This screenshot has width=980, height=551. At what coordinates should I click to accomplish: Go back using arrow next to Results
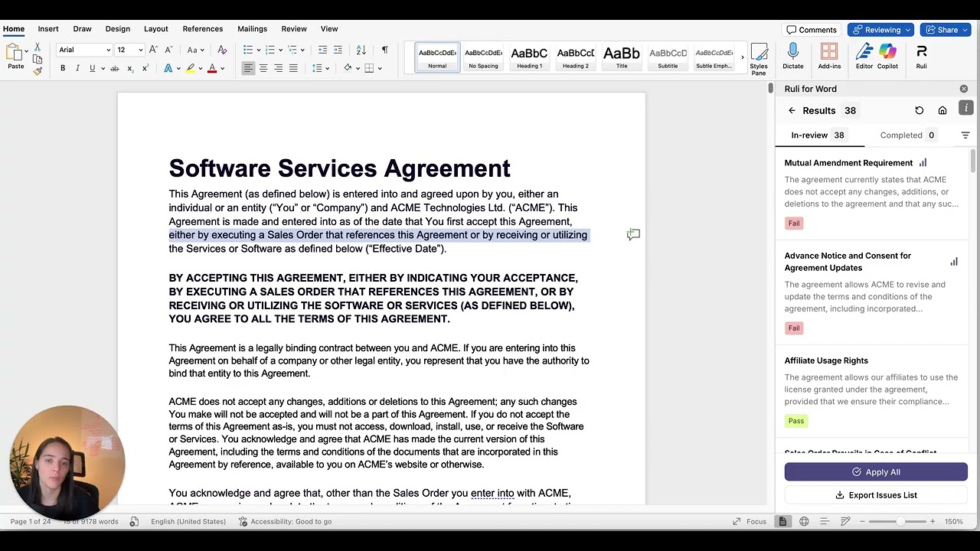pos(792,110)
